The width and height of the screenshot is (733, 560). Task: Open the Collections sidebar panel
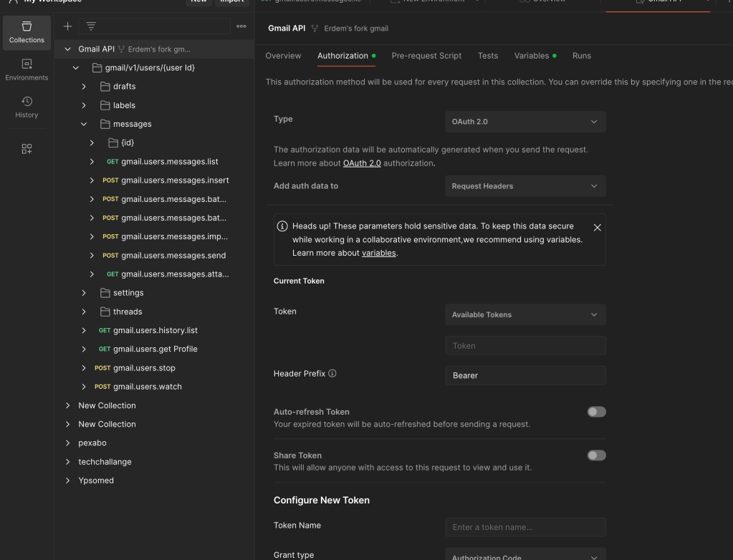(x=27, y=33)
